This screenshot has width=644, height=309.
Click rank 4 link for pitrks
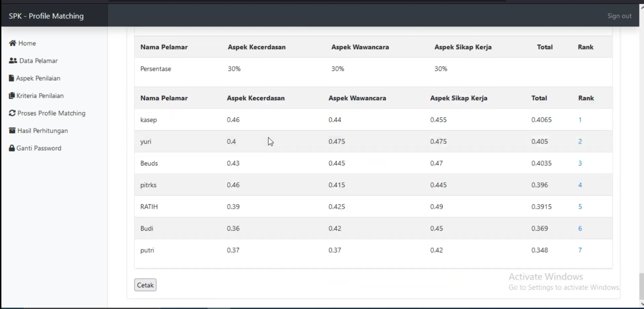coord(580,185)
